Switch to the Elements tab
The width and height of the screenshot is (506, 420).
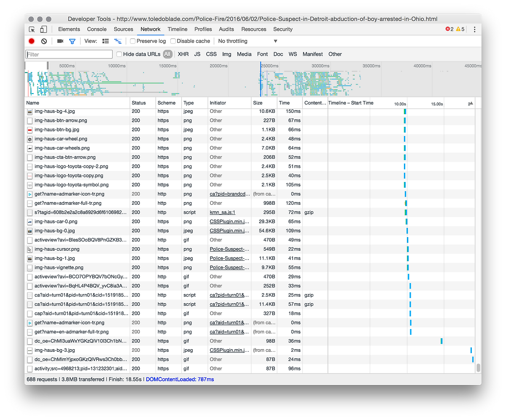69,29
